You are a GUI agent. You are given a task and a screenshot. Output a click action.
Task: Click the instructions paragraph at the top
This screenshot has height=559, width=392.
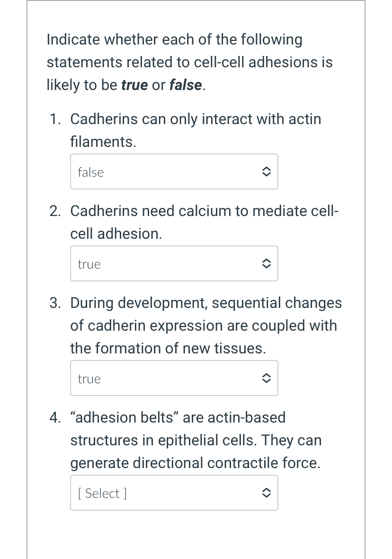(189, 62)
